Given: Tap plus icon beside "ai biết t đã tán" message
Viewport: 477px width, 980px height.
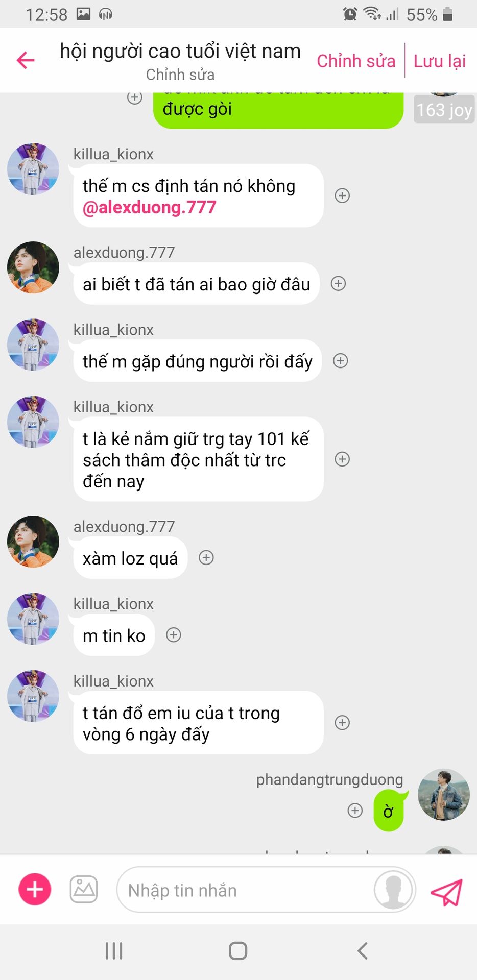Looking at the screenshot, I should [x=339, y=283].
